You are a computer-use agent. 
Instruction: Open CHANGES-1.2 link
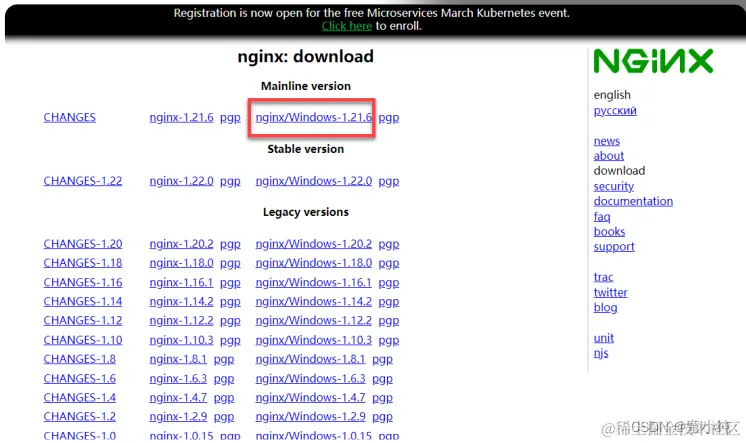(x=79, y=416)
